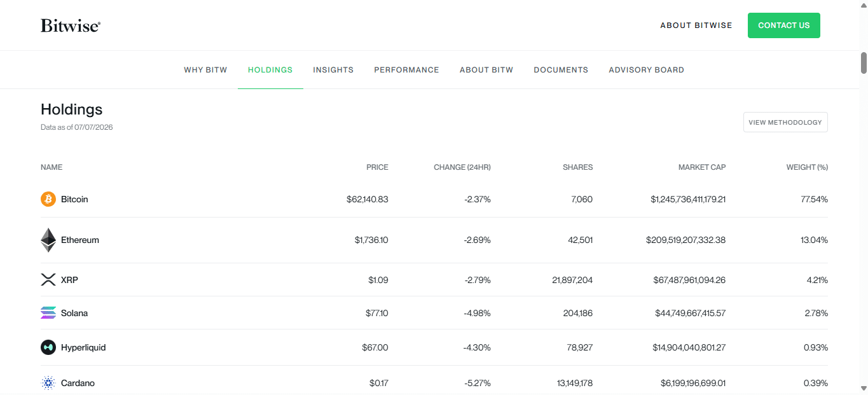Click the Name column header

(x=52, y=167)
